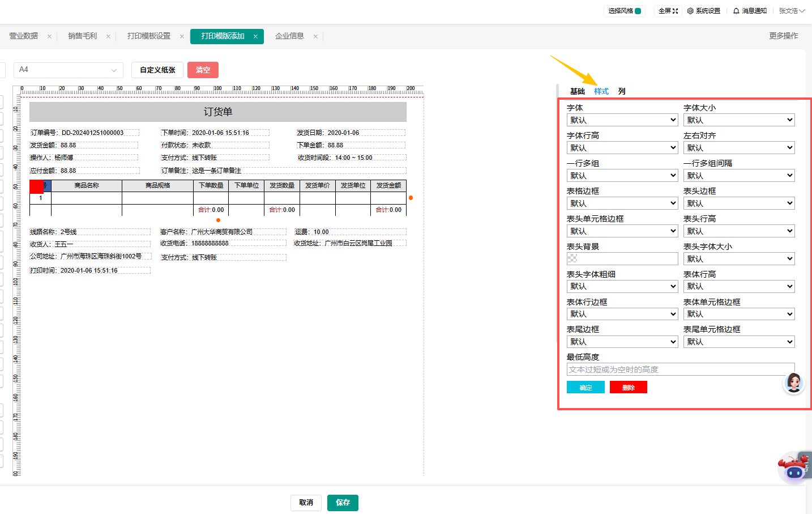Open the 表格边框 dropdown
812x514 pixels.
[x=622, y=203]
